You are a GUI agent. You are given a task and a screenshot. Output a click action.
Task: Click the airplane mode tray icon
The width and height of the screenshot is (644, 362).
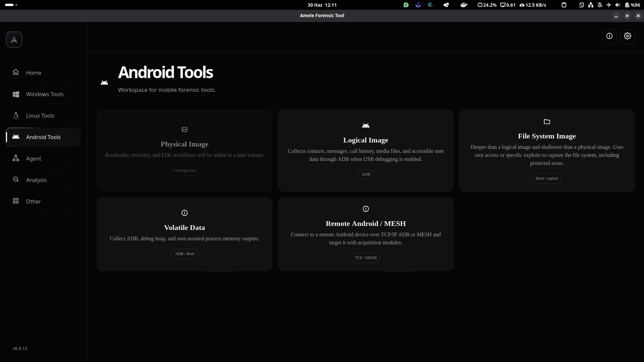coord(609,5)
